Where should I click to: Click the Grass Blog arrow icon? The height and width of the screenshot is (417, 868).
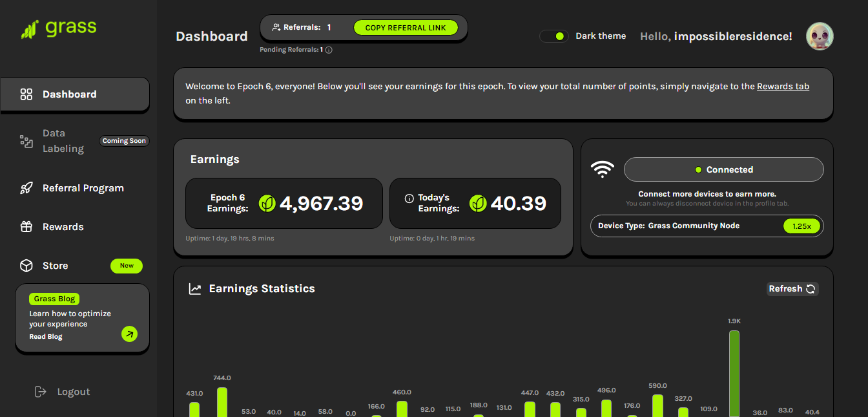129,334
